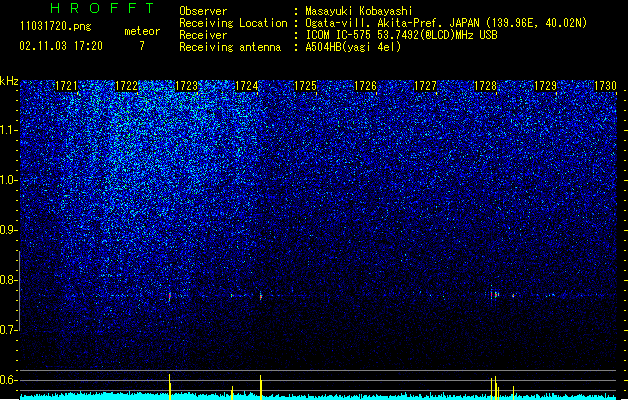Viewport: 629px width, 400px height.
Task: Click the meteor count value 7
Action: pos(142,46)
